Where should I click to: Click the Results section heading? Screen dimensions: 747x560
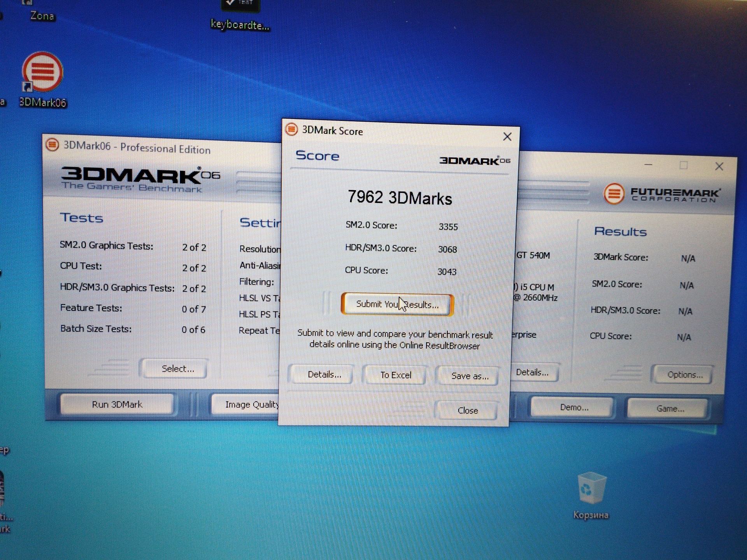point(620,231)
